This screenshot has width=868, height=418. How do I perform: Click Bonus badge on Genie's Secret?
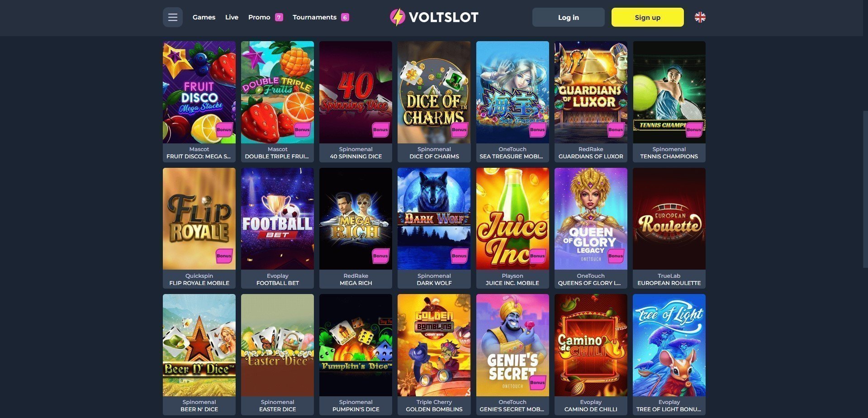[537, 382]
